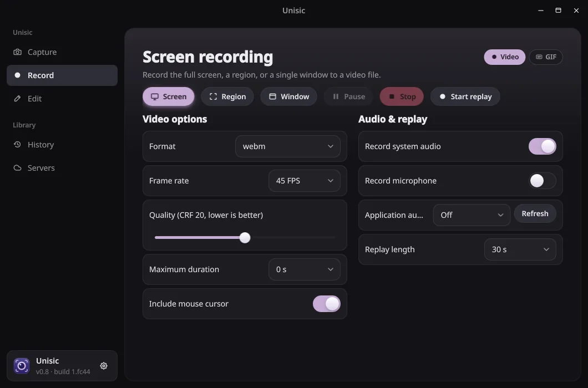588x388 pixels.
Task: Choose Window recording
Action: tap(289, 96)
